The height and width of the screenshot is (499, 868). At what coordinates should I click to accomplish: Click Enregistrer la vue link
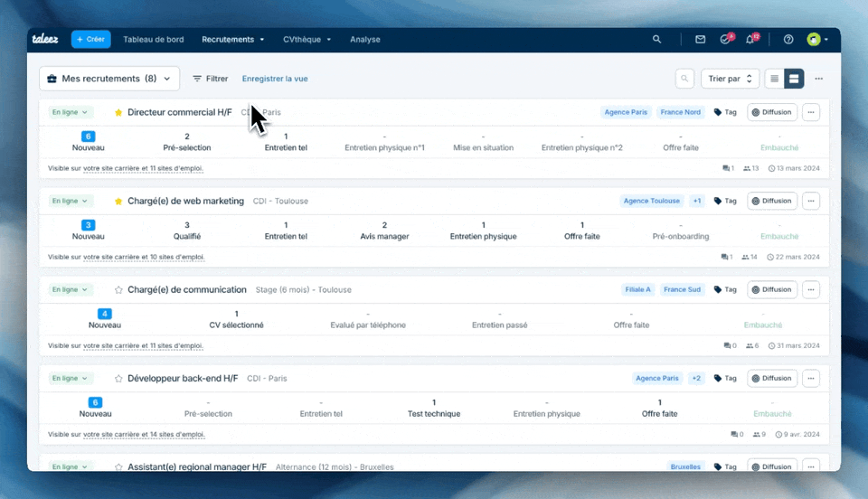pyautogui.click(x=275, y=79)
